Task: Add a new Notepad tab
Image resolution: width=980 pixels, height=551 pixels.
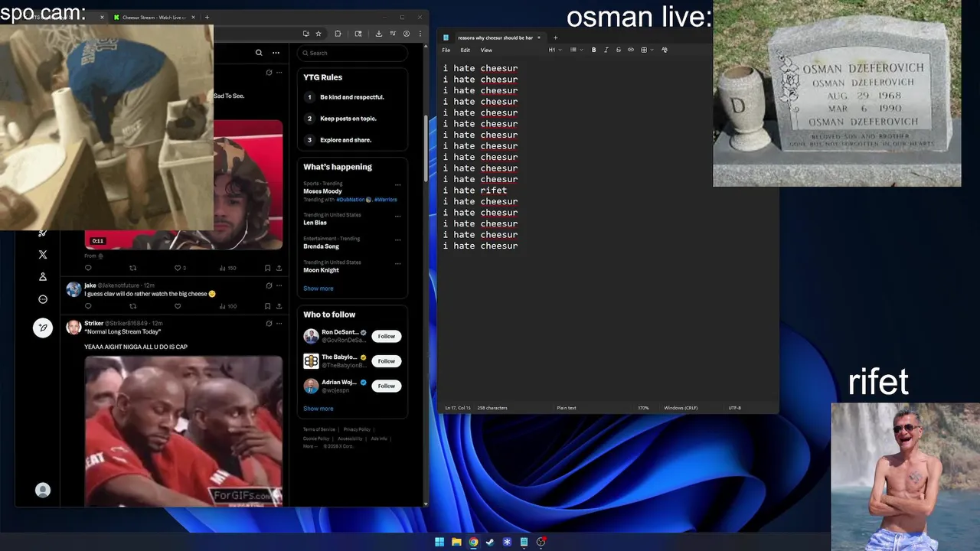Action: click(x=555, y=37)
